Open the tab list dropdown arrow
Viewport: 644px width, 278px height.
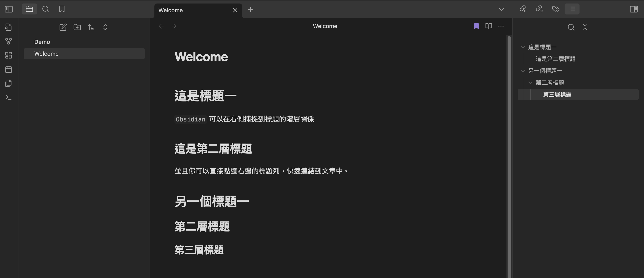pyautogui.click(x=501, y=9)
